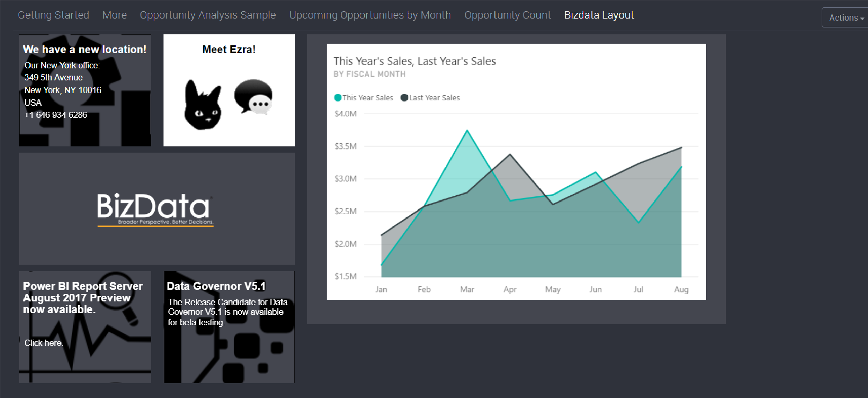Click the Aug point on Last Year Sales line

[681, 147]
